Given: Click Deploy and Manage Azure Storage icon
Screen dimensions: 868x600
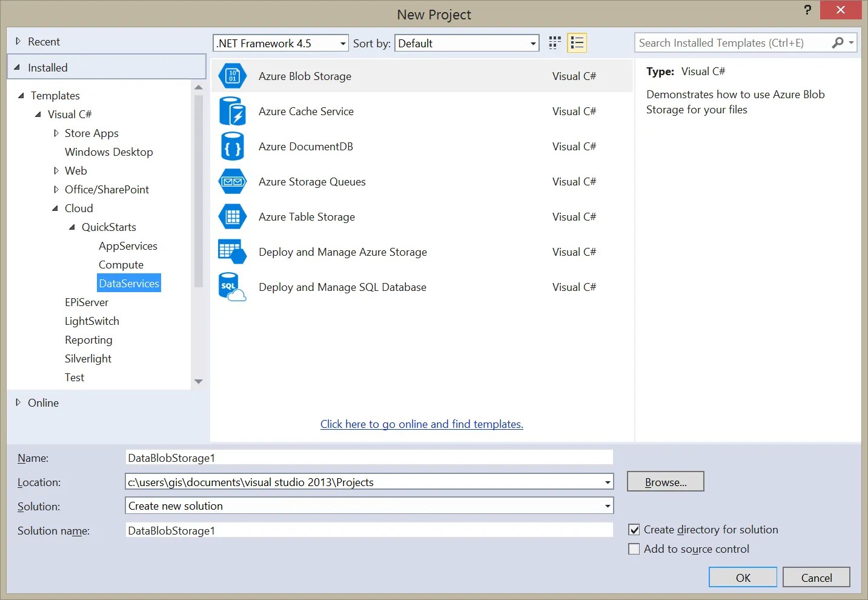Looking at the screenshot, I should (x=233, y=252).
